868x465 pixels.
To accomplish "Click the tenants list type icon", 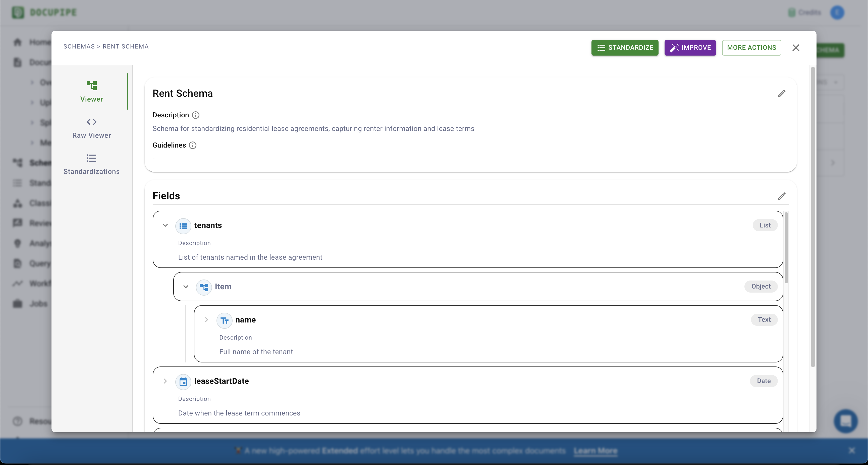I will pyautogui.click(x=183, y=225).
